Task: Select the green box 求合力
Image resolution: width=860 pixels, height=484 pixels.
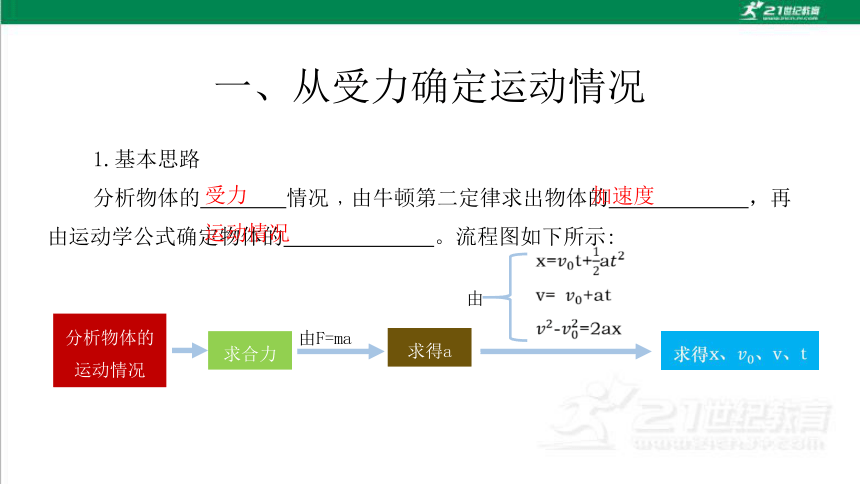Action: 250,350
